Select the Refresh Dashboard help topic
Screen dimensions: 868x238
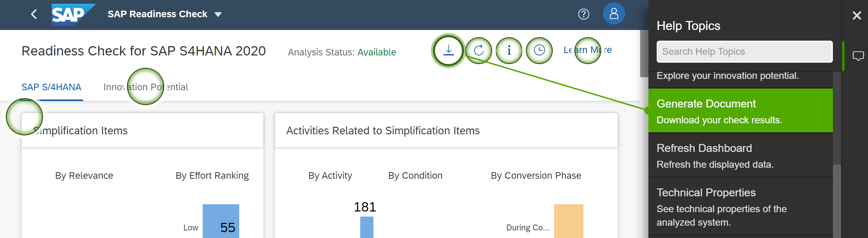740,156
